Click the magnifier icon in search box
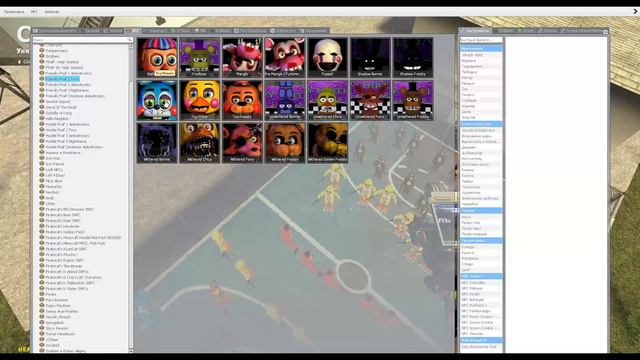The width and height of the screenshot is (640, 360). point(129,40)
